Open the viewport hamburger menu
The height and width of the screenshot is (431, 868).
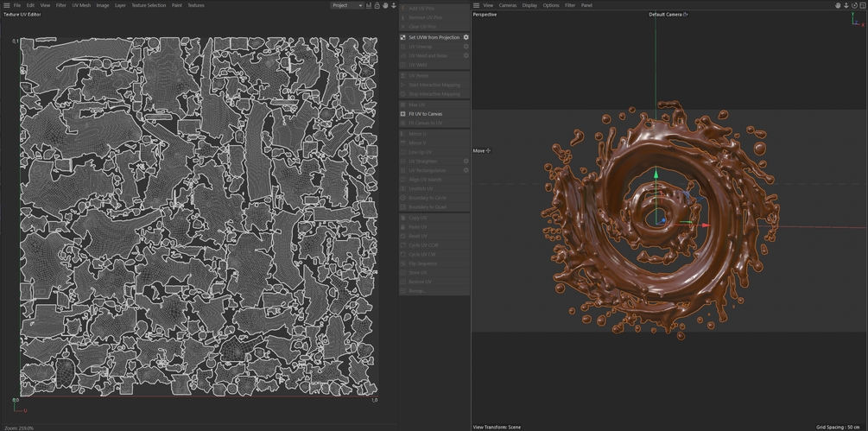click(477, 5)
